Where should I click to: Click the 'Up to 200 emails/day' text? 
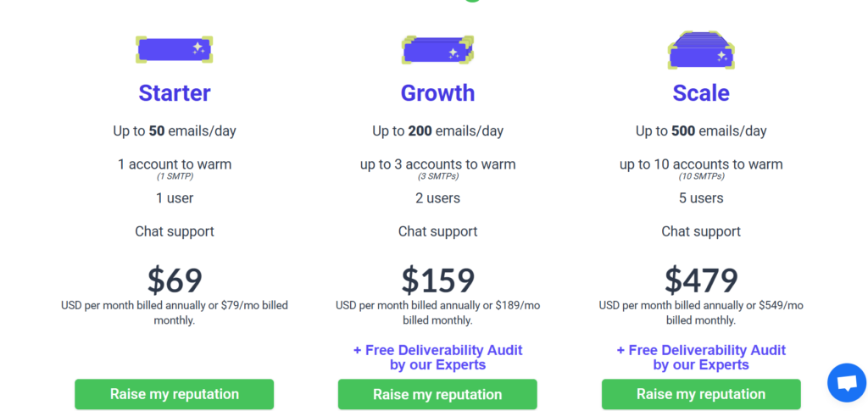point(438,131)
